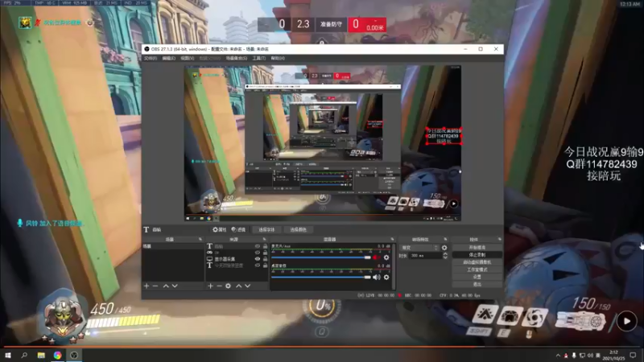Open Filters for the selected source
The image size is (644, 362).
[x=238, y=229]
